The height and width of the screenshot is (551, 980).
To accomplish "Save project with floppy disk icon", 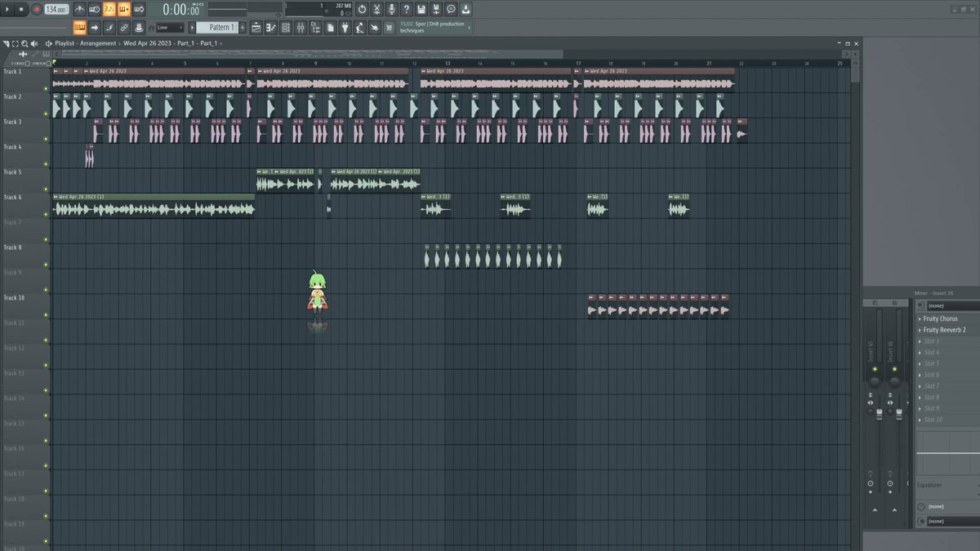I will tap(421, 9).
